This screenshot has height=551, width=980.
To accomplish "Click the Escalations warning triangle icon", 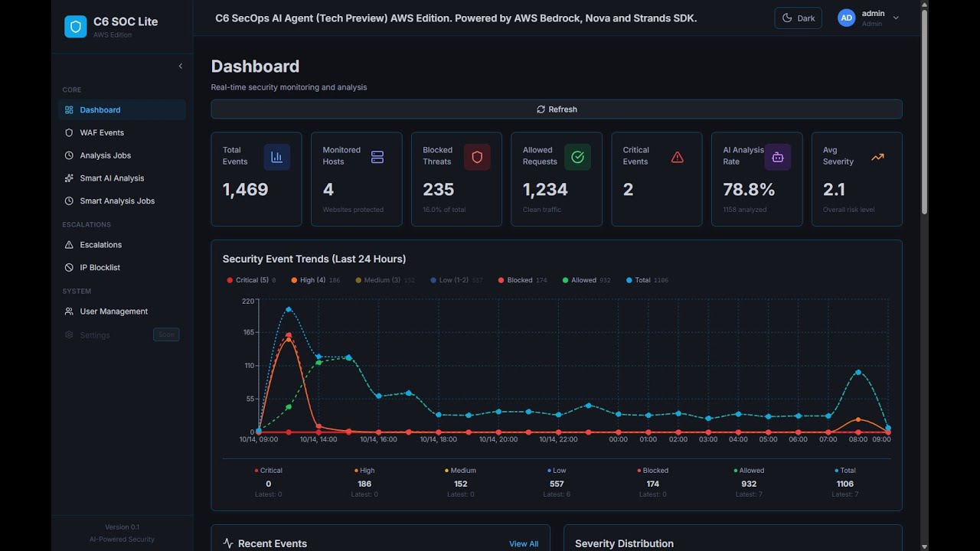I will point(69,245).
